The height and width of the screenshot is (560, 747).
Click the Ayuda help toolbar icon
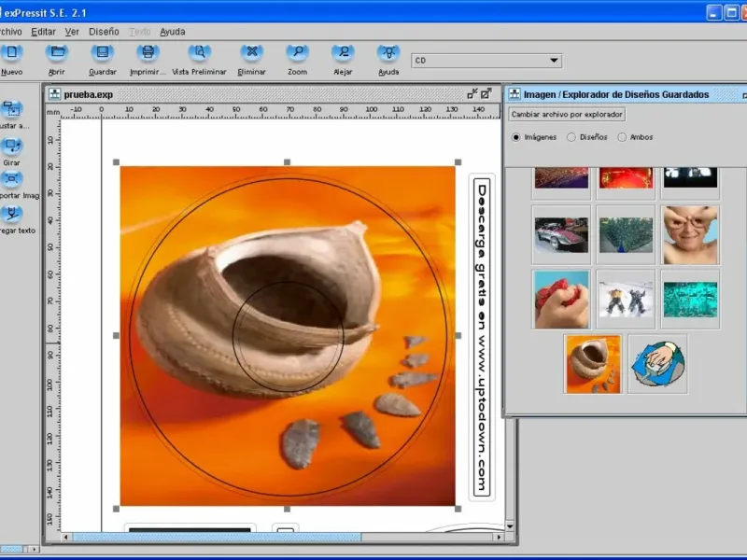tap(388, 53)
